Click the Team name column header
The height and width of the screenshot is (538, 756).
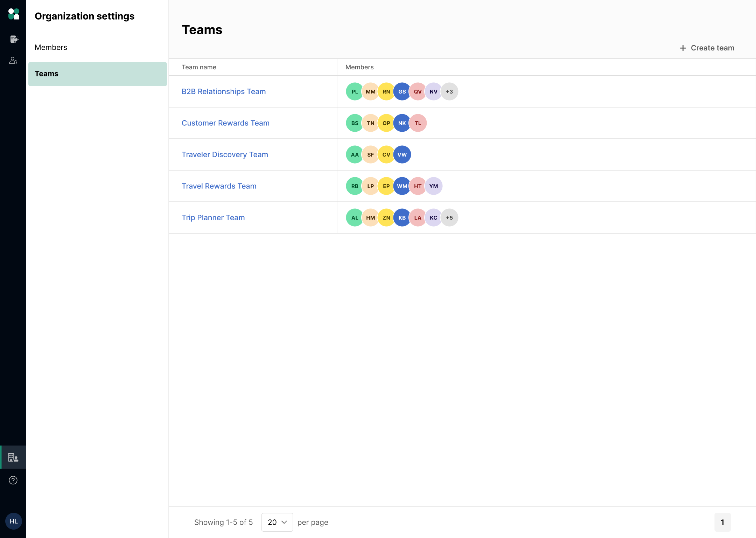point(199,67)
